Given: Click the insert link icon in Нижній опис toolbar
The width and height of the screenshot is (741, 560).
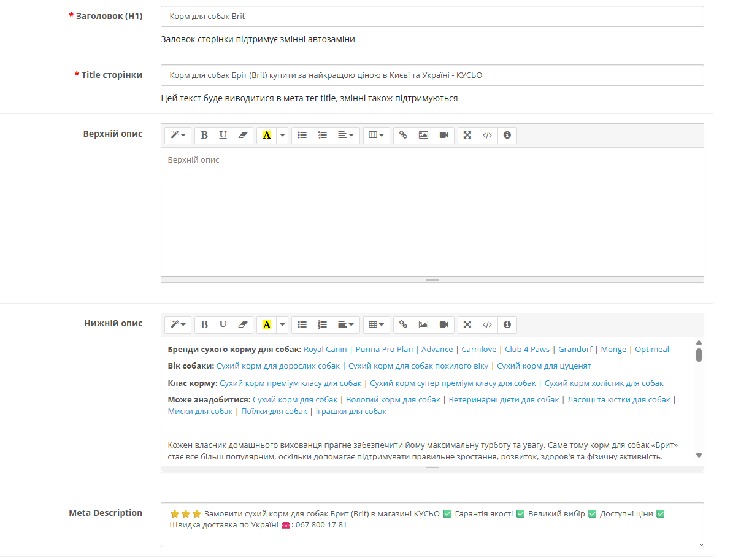Looking at the screenshot, I should click(x=403, y=324).
